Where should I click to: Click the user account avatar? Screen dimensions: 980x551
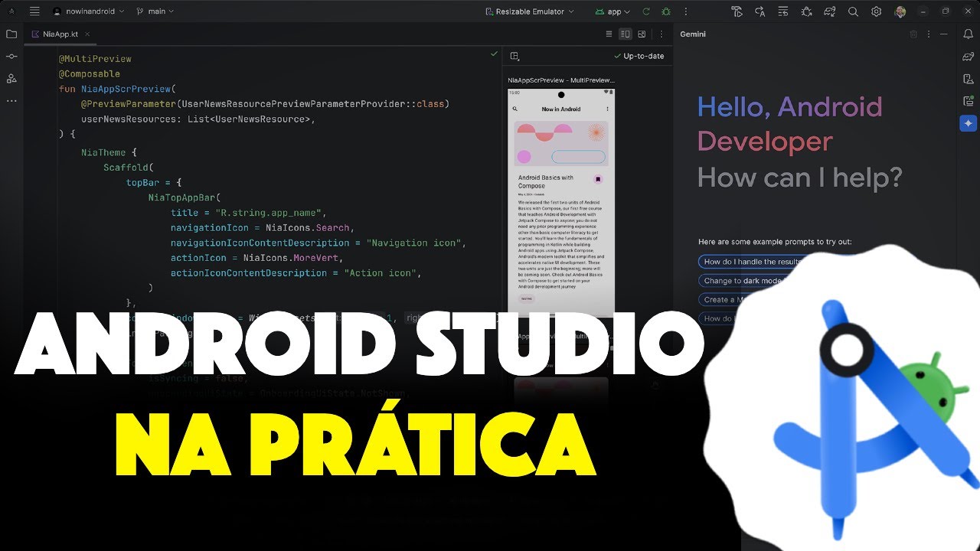coord(900,11)
